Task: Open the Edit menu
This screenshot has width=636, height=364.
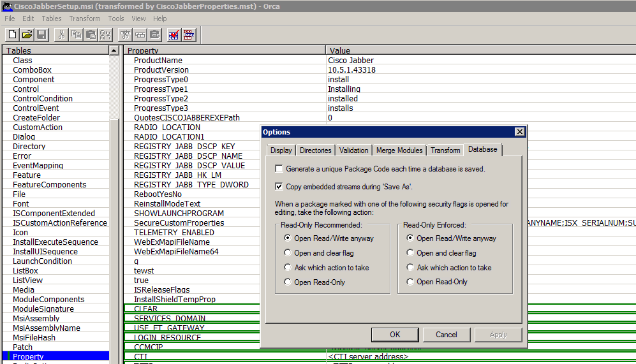Action: coord(28,18)
